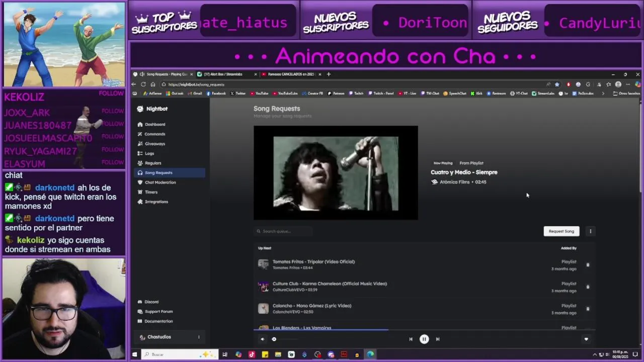Adjust the volume slider knob
Viewport: 644px width, 362px height.
pyautogui.click(x=274, y=339)
